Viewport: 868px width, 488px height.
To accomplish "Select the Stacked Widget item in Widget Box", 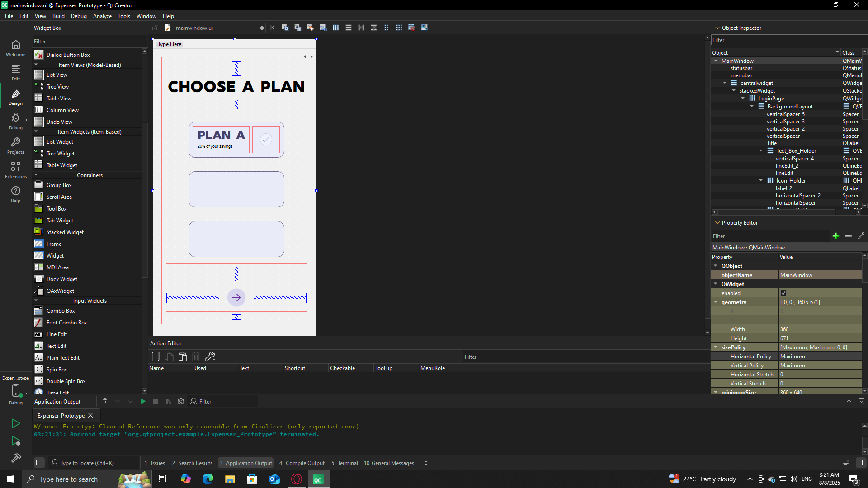I will pos(65,232).
